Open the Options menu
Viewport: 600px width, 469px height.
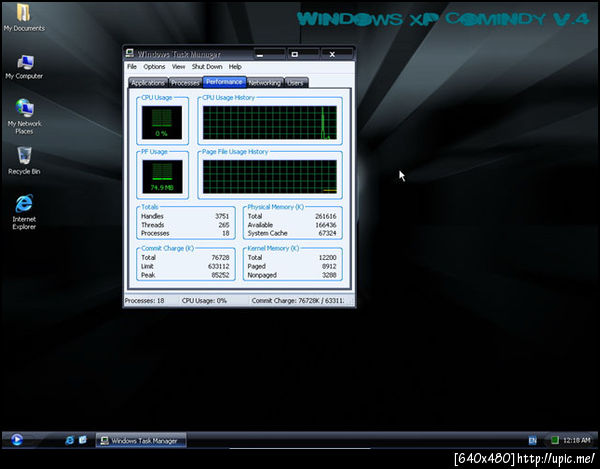click(154, 67)
